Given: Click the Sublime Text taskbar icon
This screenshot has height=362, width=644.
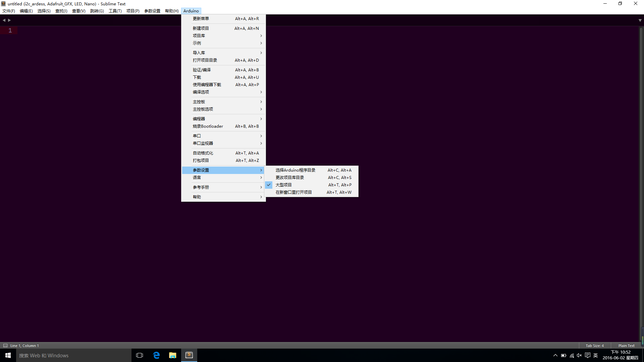Looking at the screenshot, I should 189,355.
